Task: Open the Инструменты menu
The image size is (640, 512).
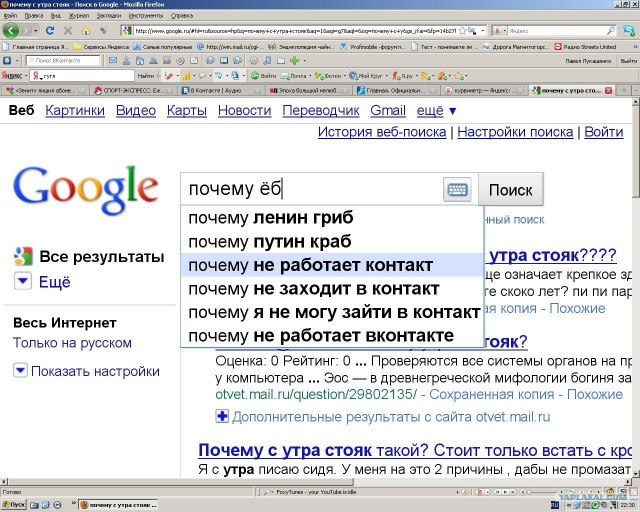Action: tap(146, 16)
